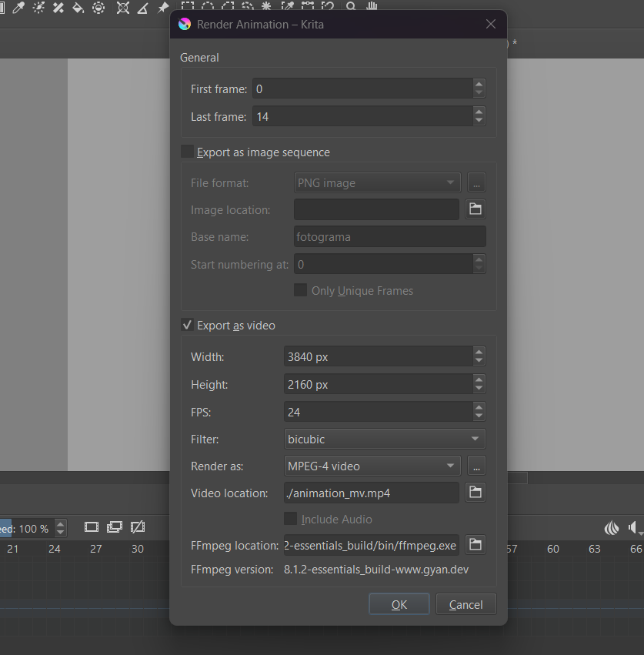
Task: Edit the FPS 24 field
Action: coord(379,412)
